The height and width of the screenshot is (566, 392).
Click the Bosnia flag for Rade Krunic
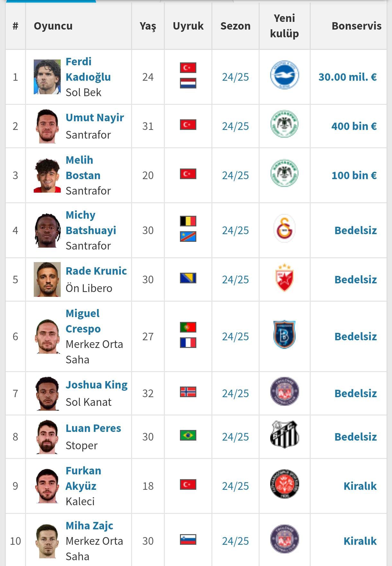(188, 278)
